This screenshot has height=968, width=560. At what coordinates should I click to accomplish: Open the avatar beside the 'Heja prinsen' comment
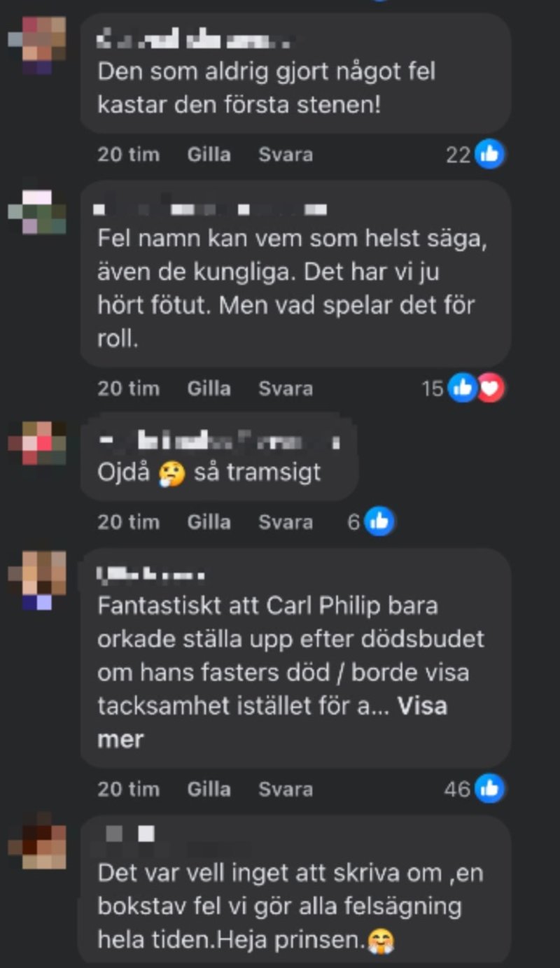pyautogui.click(x=37, y=840)
